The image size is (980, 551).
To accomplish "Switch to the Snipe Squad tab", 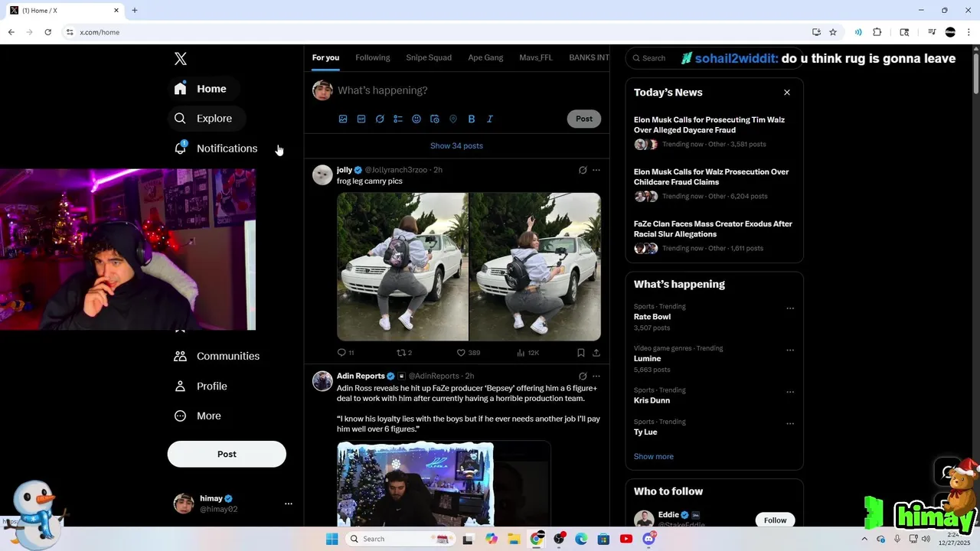I will pyautogui.click(x=429, y=57).
